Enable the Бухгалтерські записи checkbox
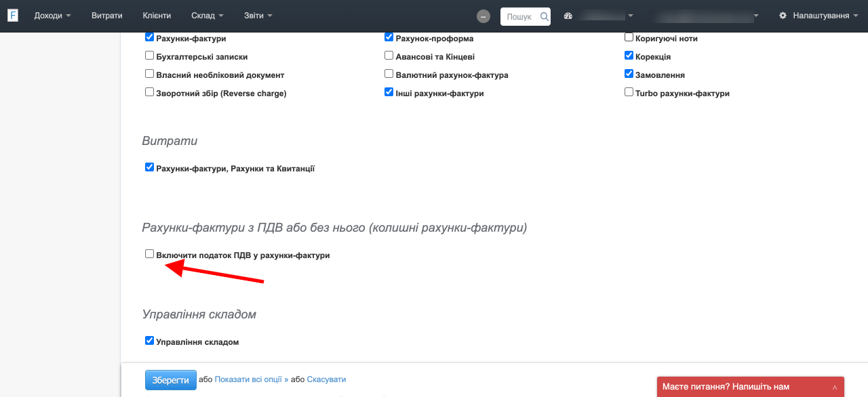868x397 pixels. coord(150,56)
